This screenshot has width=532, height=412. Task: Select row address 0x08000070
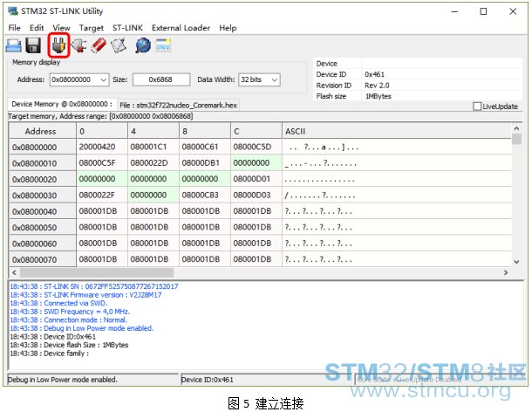(x=43, y=259)
